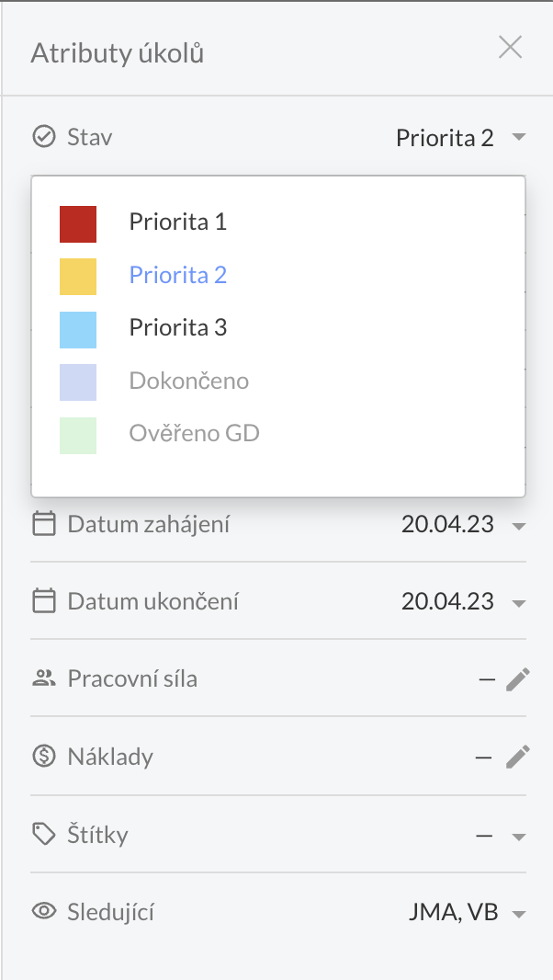This screenshot has height=980, width=553.
Task: Expand the Sledující JMA, VB dropdown
Action: [518, 914]
